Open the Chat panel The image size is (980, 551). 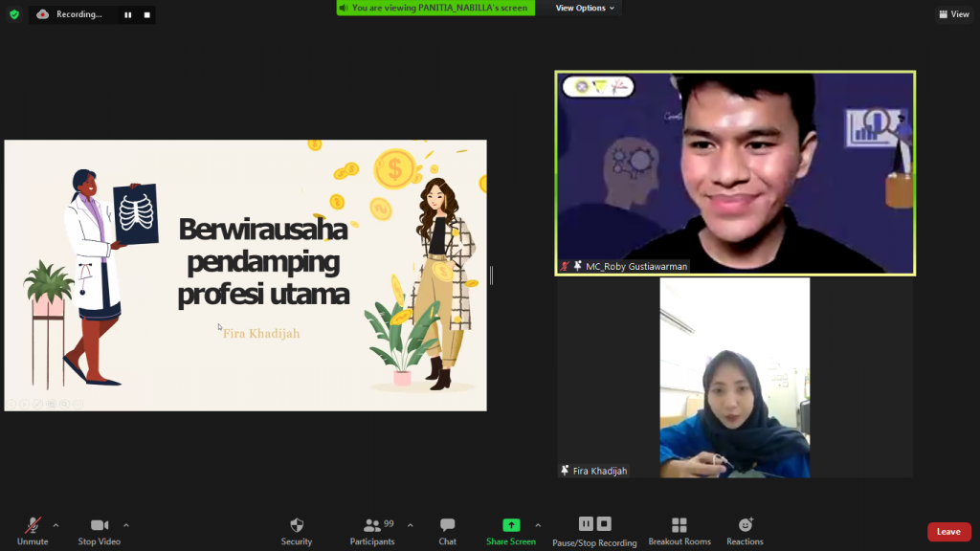(447, 525)
